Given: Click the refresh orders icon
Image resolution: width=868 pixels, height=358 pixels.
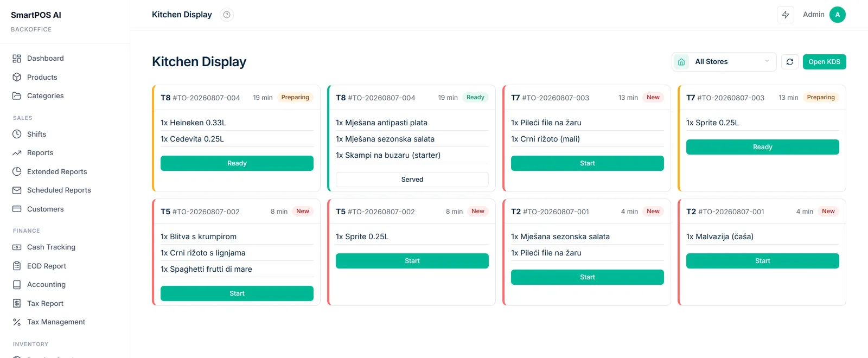Looking at the screenshot, I should pyautogui.click(x=790, y=62).
